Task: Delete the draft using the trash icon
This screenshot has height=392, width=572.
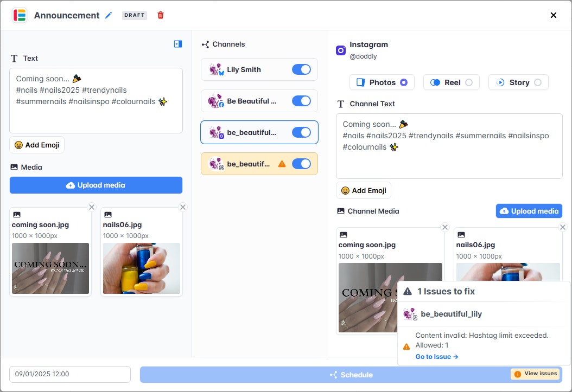Action: tap(161, 15)
